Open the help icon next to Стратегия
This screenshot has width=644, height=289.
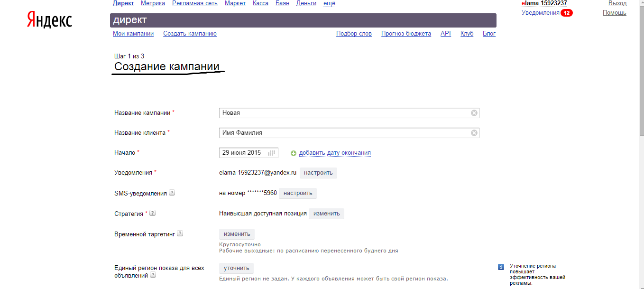click(x=152, y=213)
